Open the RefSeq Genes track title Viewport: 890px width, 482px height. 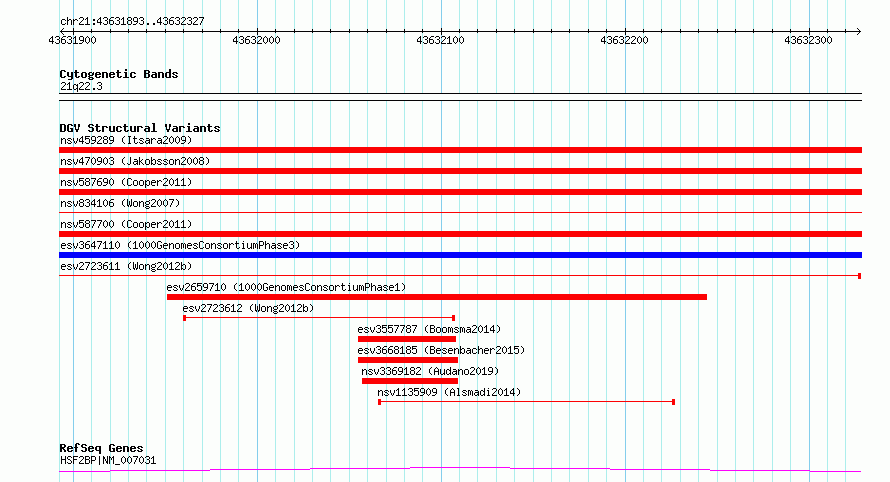(x=101, y=448)
